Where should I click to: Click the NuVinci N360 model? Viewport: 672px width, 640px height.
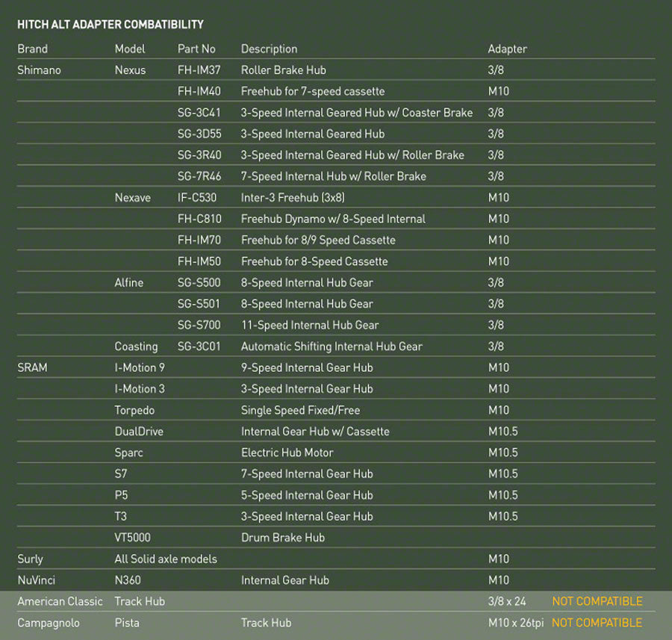[128, 580]
